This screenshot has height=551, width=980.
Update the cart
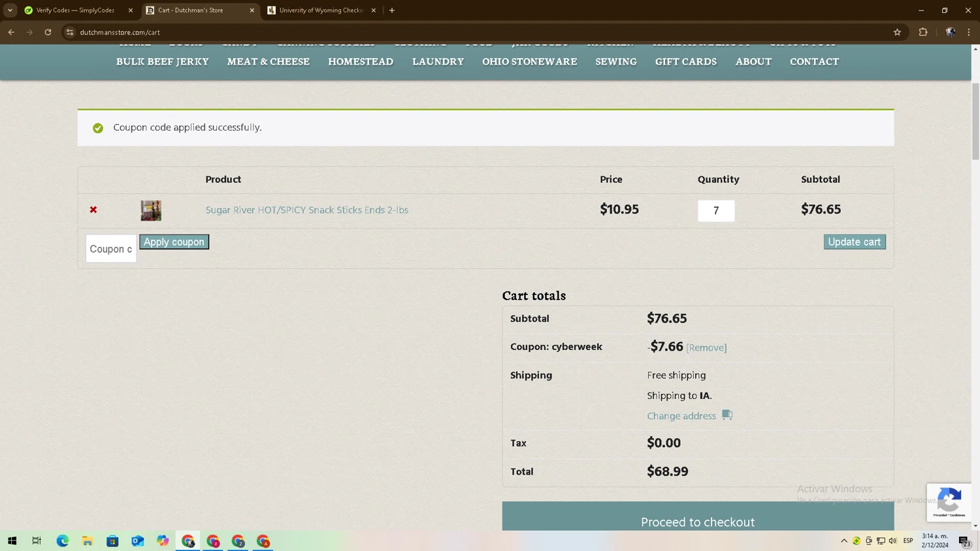pos(855,242)
